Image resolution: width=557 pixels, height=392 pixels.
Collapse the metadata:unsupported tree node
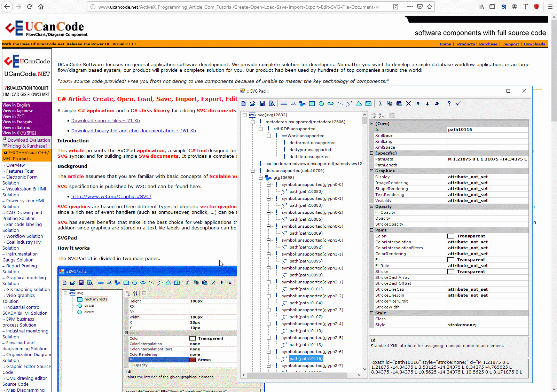(253, 122)
